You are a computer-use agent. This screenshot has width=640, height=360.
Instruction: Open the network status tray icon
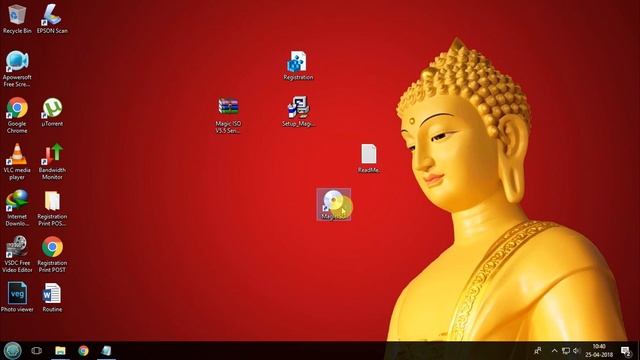tap(566, 351)
